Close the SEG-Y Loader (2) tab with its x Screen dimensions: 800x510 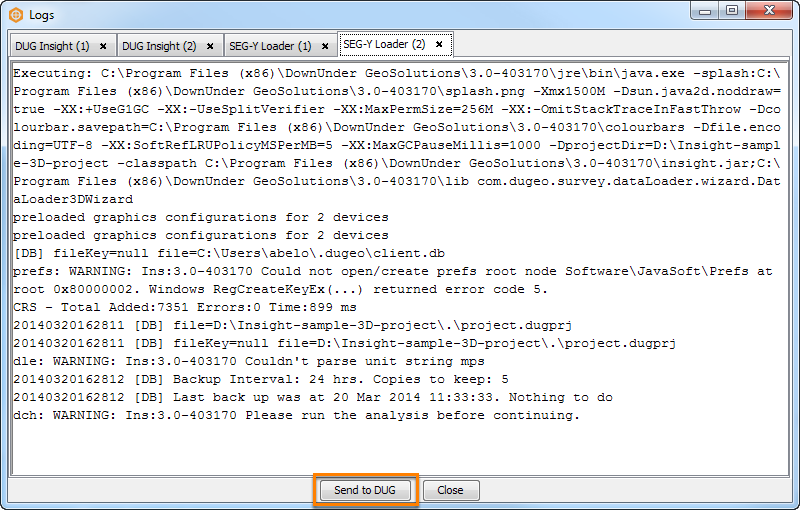point(439,44)
